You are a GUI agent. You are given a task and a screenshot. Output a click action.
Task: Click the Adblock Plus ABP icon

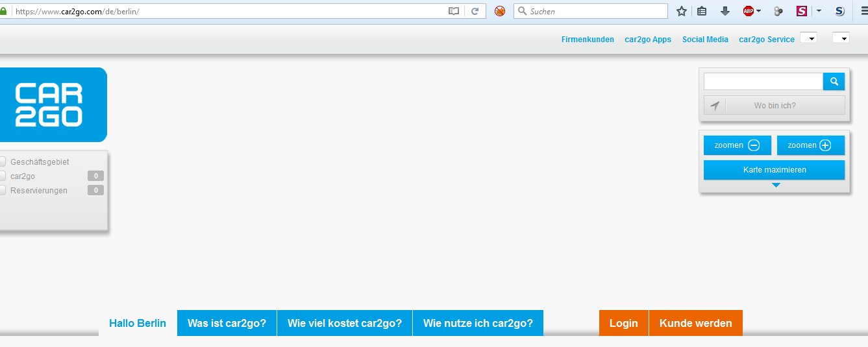(x=749, y=11)
